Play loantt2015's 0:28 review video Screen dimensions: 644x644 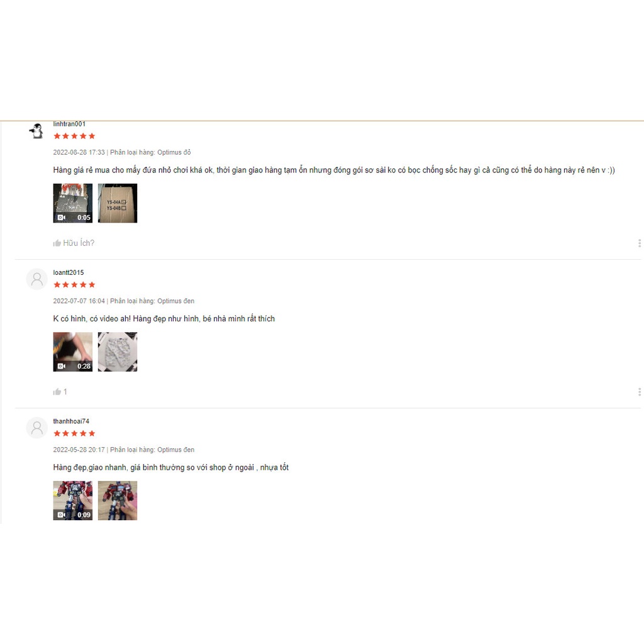pyautogui.click(x=73, y=352)
